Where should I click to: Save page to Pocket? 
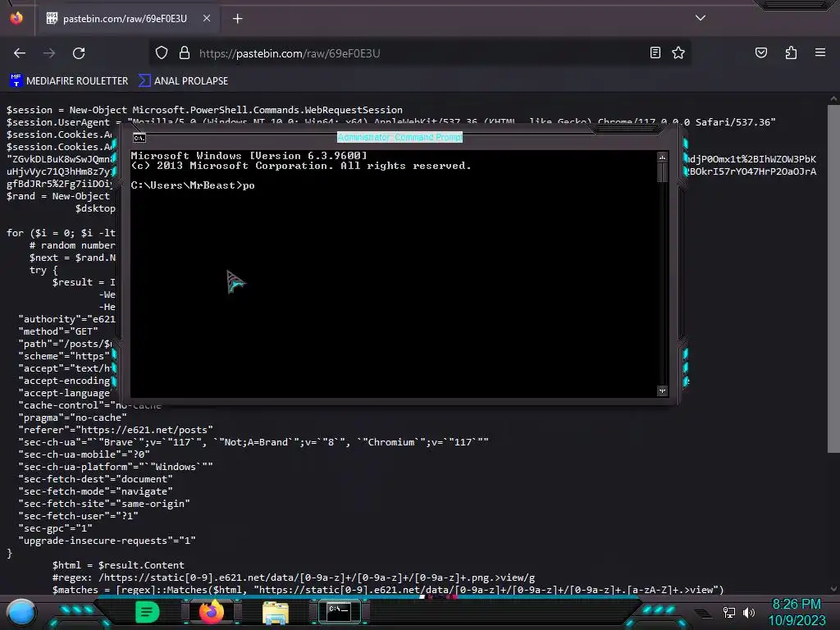click(761, 52)
